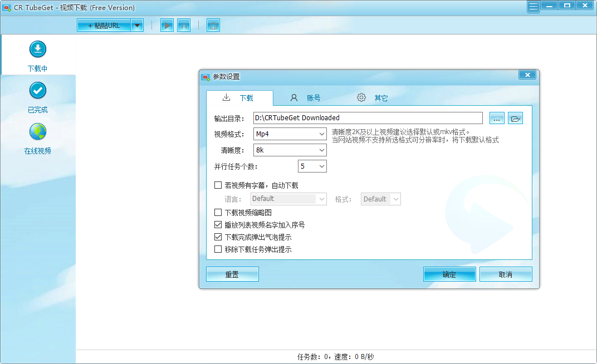The width and height of the screenshot is (597, 364).
Task: Click the status bar 任务数 speed text
Action: coord(335,357)
